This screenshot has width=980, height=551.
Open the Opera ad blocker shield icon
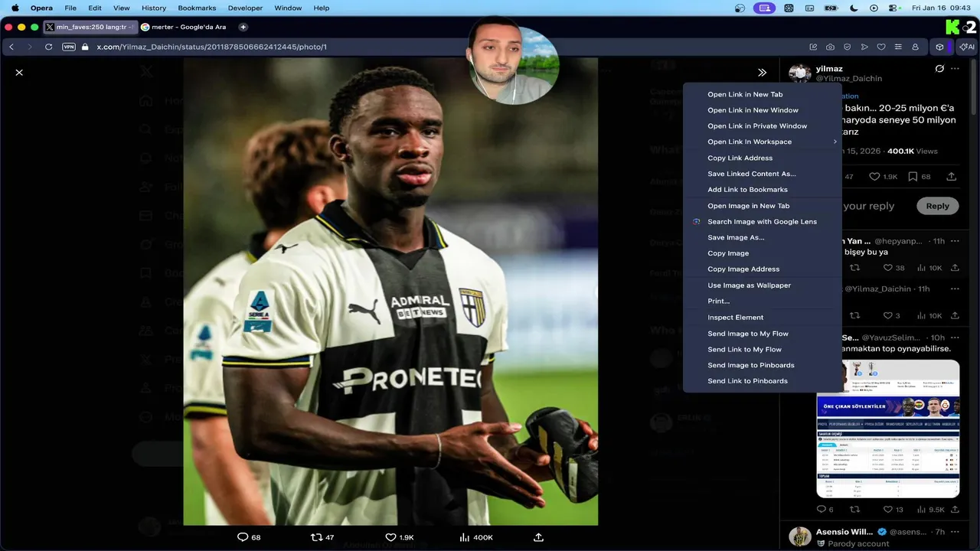click(x=847, y=47)
